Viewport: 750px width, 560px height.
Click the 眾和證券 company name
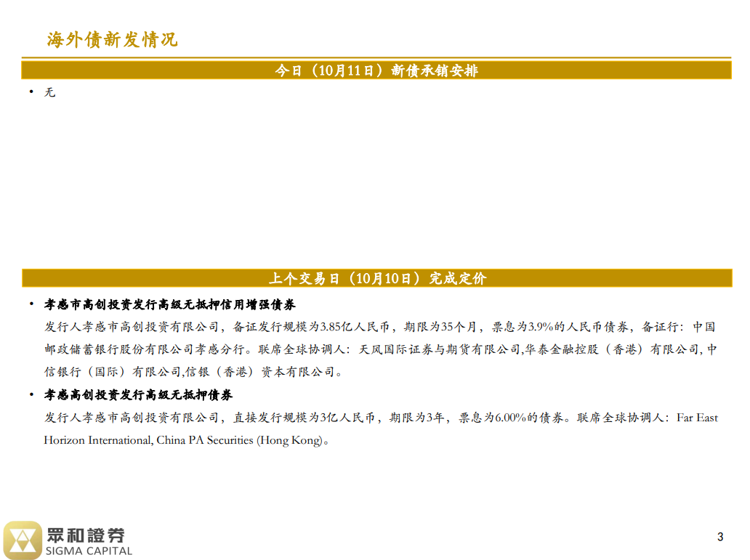click(86, 535)
